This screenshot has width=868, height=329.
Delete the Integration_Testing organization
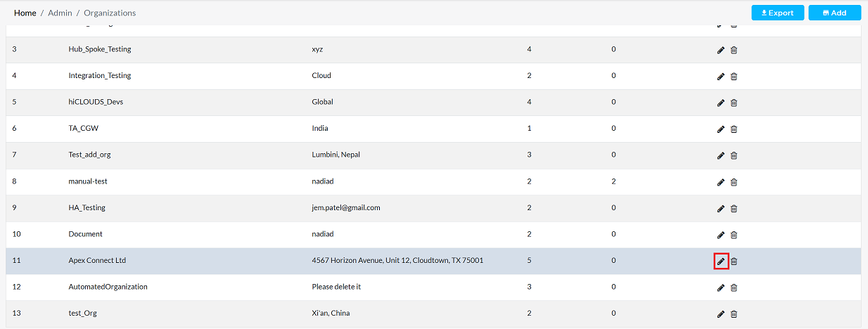[734, 77]
